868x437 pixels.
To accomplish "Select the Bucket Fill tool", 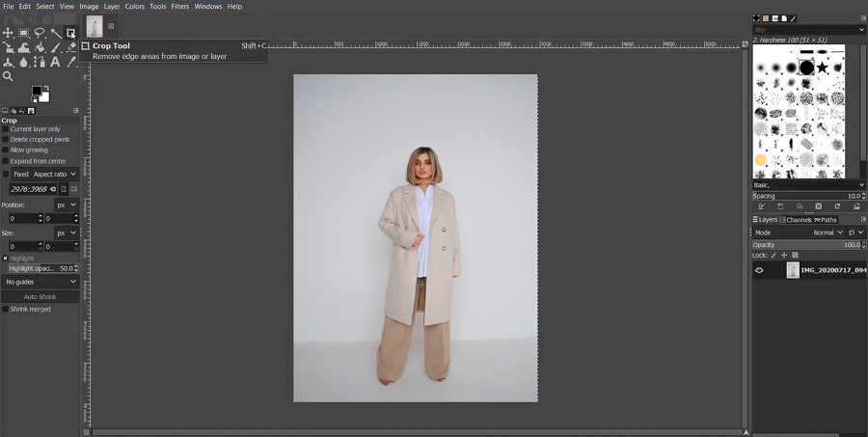I will 40,48.
